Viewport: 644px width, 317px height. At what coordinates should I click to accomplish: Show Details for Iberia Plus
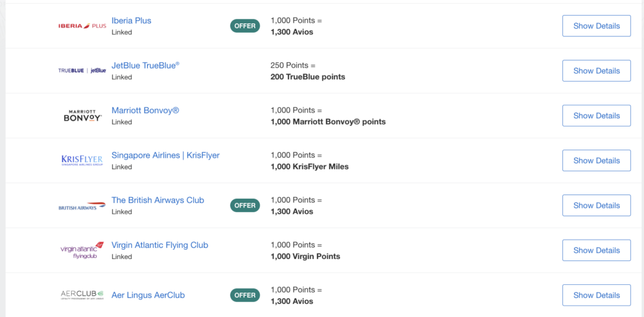[596, 26]
